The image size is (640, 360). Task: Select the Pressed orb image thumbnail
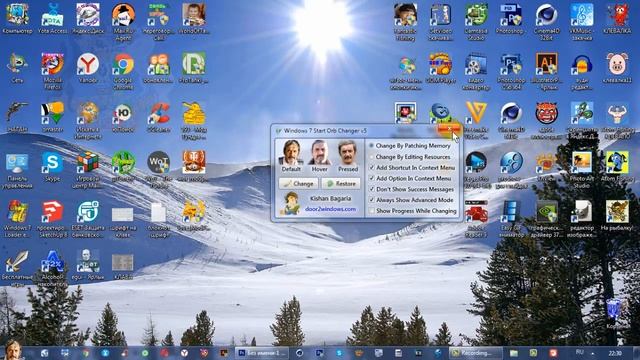point(347,152)
